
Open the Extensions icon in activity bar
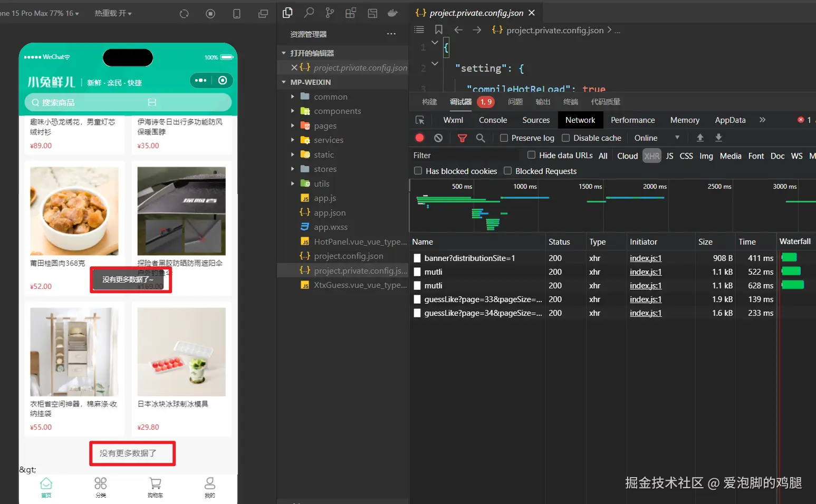[351, 13]
